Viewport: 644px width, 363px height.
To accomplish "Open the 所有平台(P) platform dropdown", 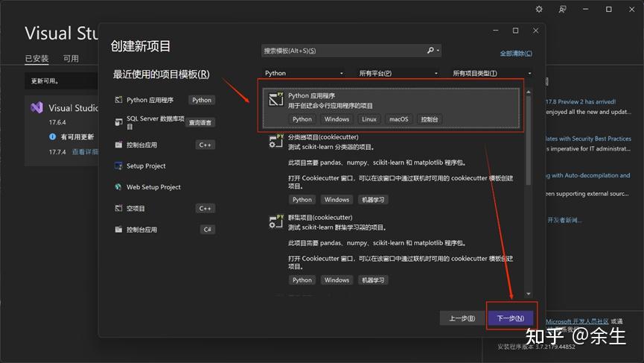I will (x=398, y=73).
